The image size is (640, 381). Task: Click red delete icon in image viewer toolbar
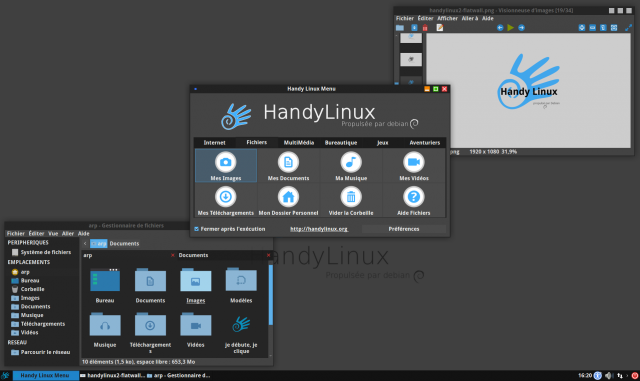[425, 28]
